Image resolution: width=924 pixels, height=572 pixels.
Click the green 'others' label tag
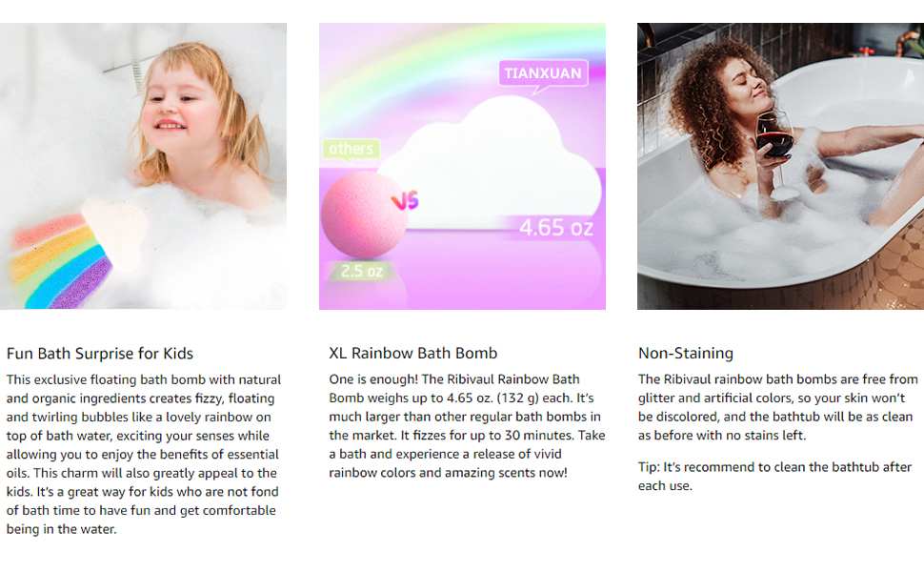[x=352, y=149]
